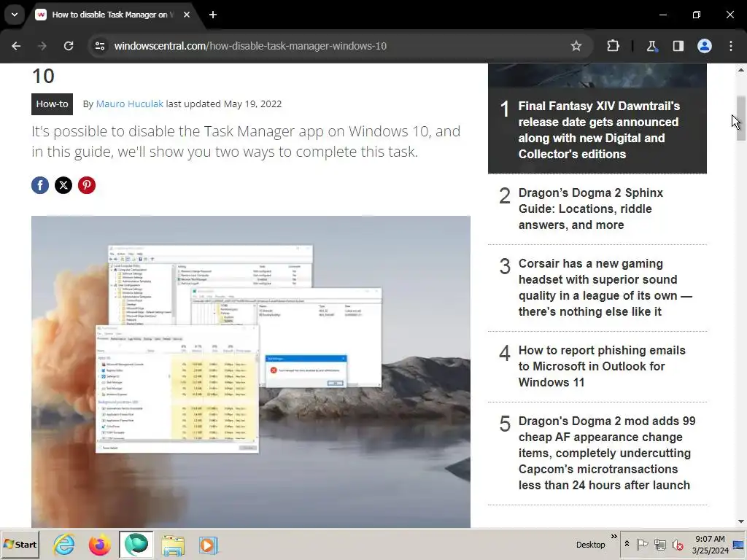The image size is (747, 560).
Task: Open the Corsair gaming headset article
Action: [605, 287]
